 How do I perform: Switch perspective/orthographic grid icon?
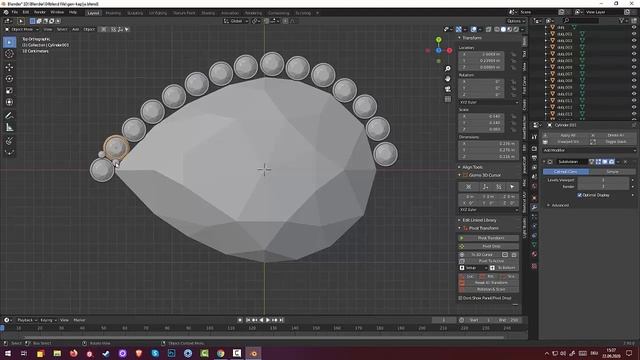click(x=448, y=99)
